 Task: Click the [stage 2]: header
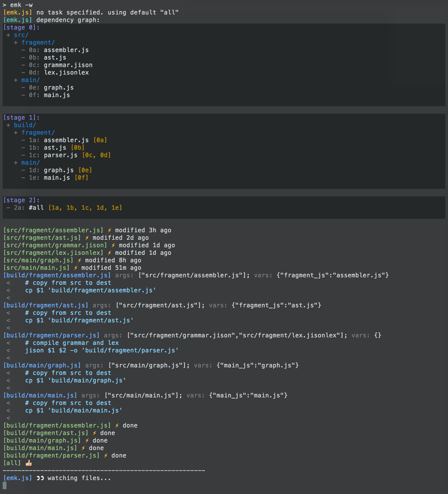21,200
